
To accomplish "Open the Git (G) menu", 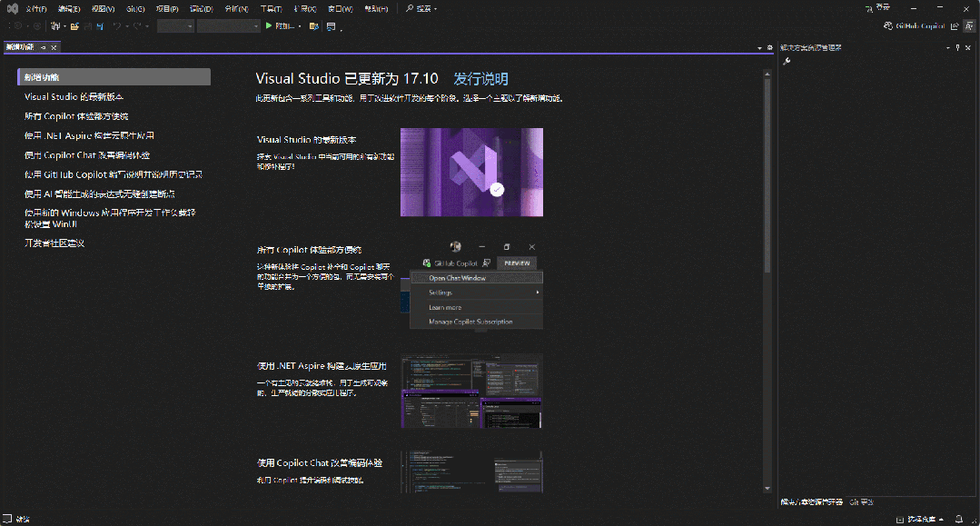I will pos(135,9).
